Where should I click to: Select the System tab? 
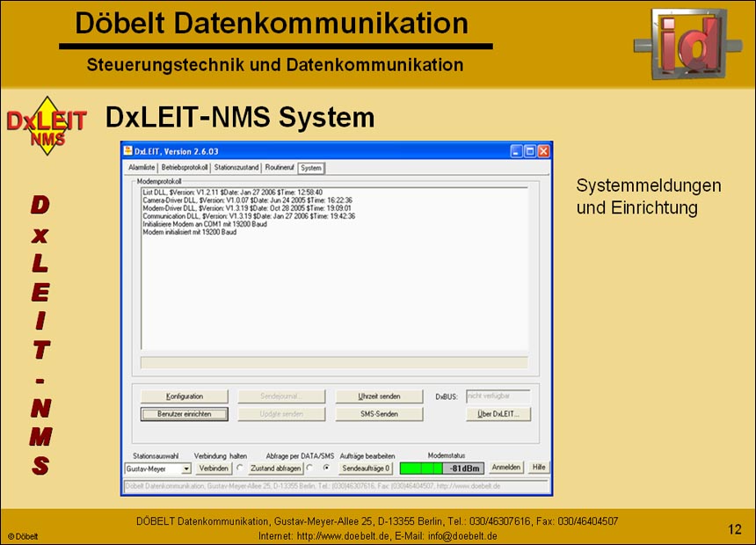311,168
